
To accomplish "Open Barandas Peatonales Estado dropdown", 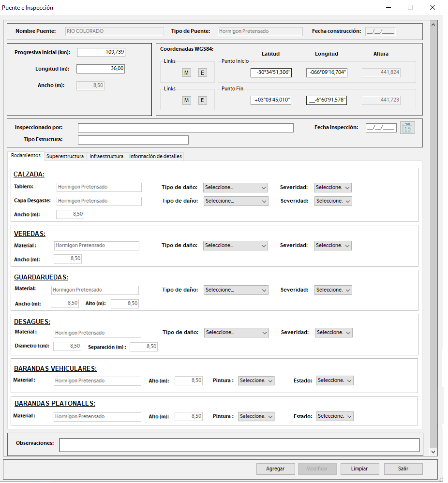I will click(x=335, y=416).
